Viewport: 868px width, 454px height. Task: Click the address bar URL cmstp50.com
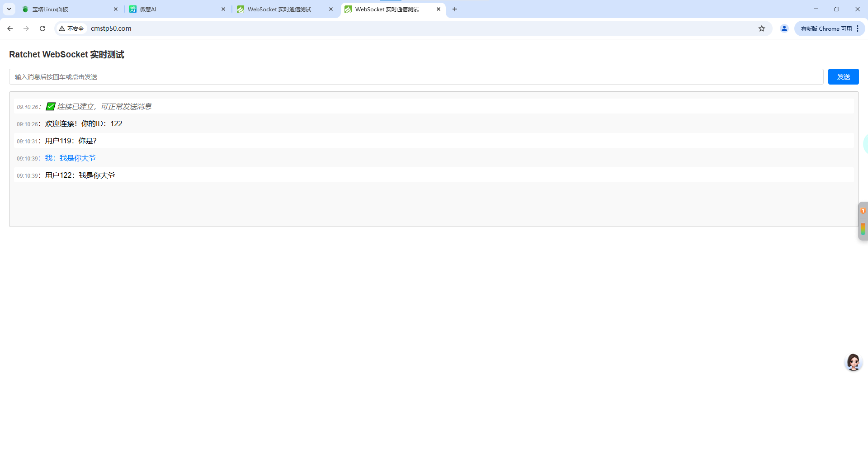tap(111, 28)
